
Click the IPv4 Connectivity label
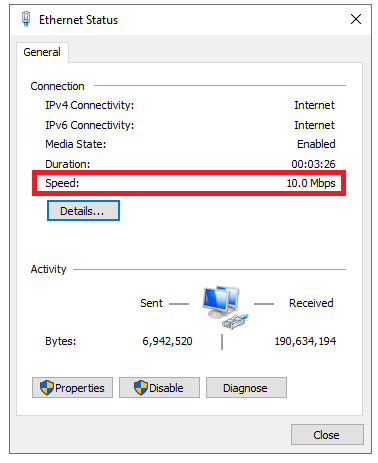point(90,105)
